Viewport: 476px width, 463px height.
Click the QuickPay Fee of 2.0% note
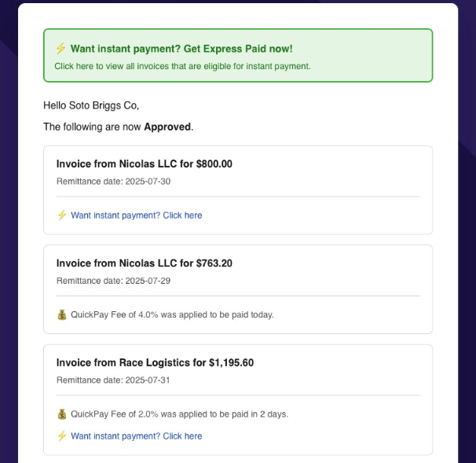tap(179, 414)
